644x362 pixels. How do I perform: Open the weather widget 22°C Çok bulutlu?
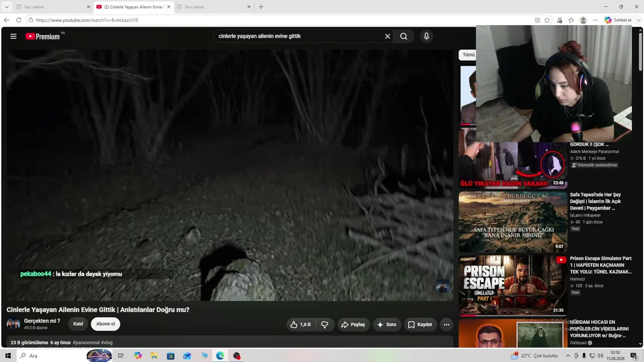(x=534, y=356)
